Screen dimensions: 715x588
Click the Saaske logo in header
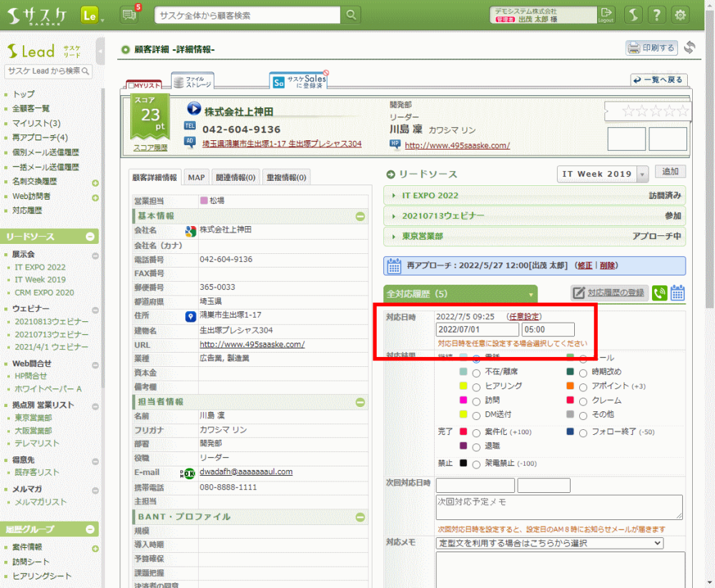[x=37, y=16]
